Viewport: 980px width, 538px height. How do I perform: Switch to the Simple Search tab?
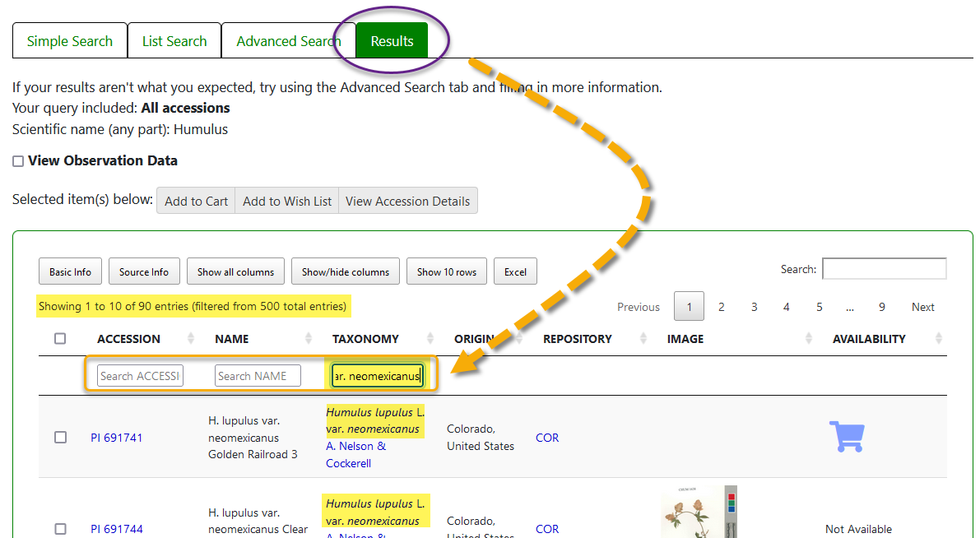(70, 41)
